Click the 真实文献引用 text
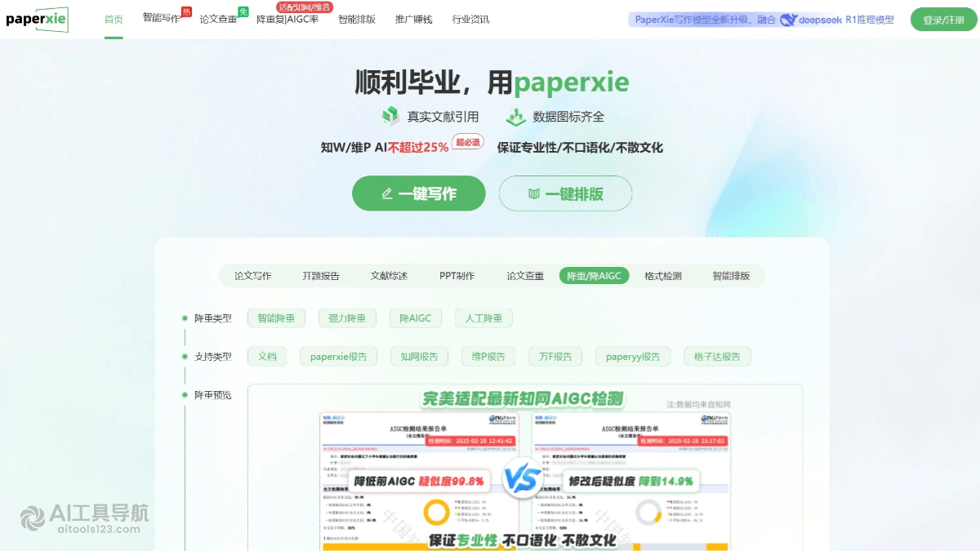Image resolution: width=980 pixels, height=551 pixels. 443,117
